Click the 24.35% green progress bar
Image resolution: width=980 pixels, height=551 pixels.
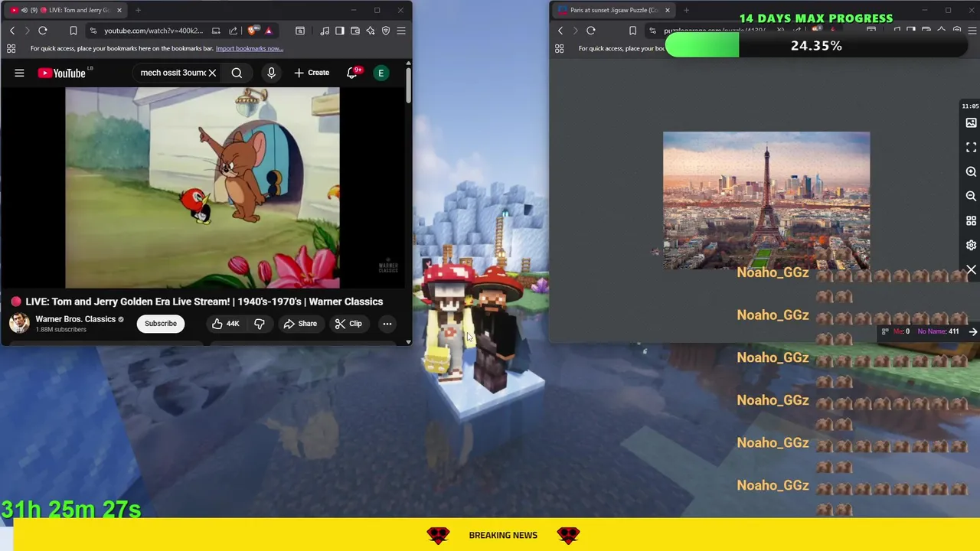[x=702, y=46]
